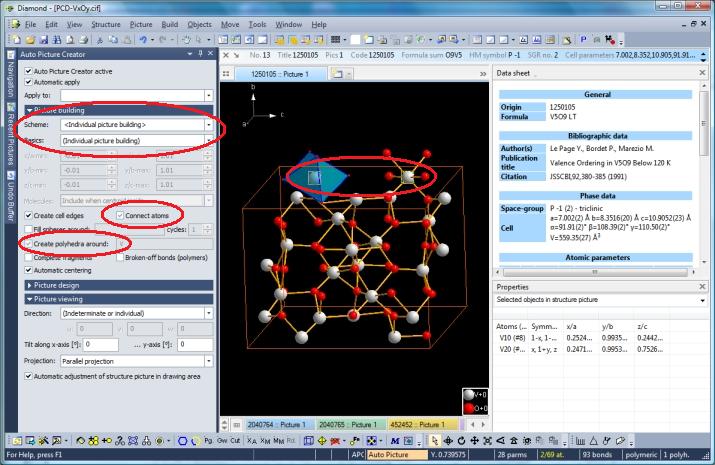Click the V atom legend sphere
This screenshot has width=715, height=465.
tap(470, 394)
